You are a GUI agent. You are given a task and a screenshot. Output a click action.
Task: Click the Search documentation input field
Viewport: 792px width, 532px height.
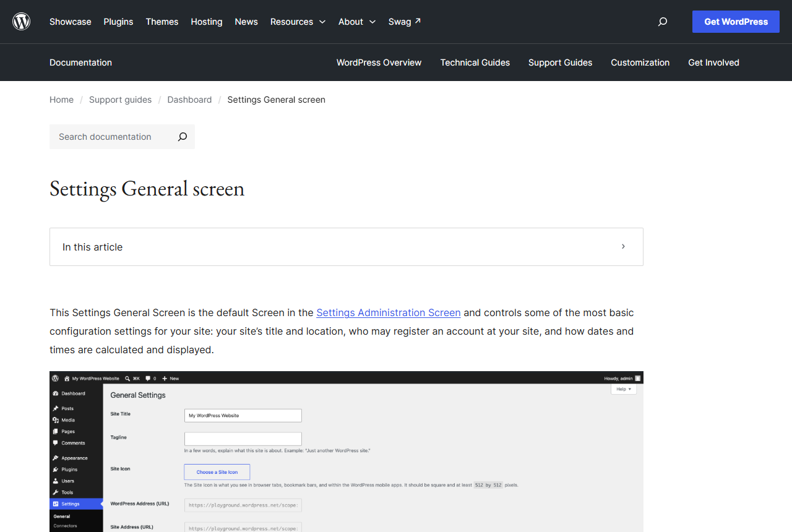click(110, 137)
